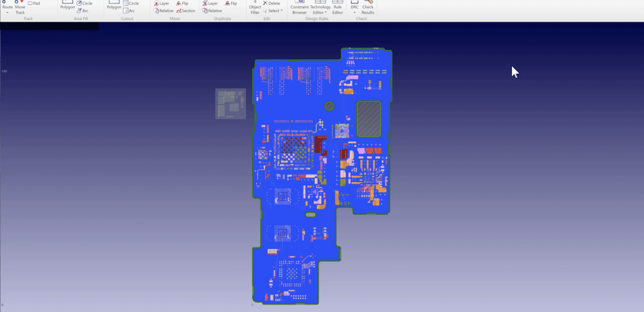
Task: Pick Circle in the Area Fill group
Action: pos(84,3)
